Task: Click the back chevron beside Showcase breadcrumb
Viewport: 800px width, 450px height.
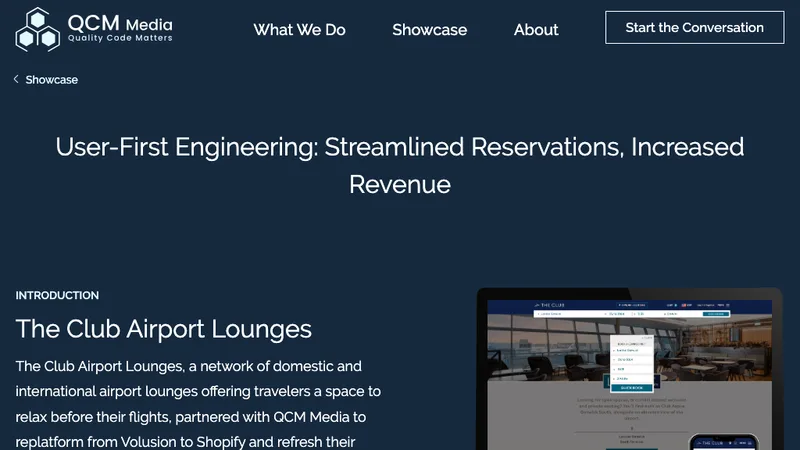Action: point(16,79)
